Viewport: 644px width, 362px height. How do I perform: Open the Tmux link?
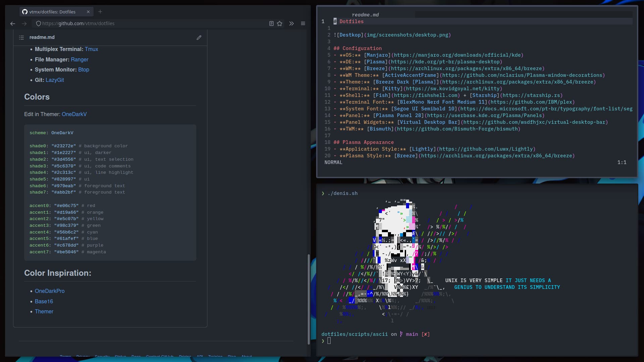pyautogui.click(x=91, y=49)
